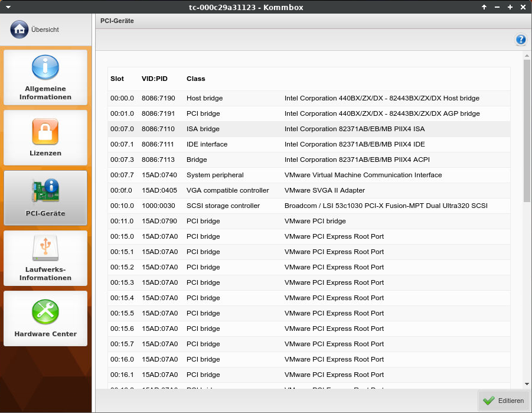Open Hardware Center tools icon

[45, 312]
